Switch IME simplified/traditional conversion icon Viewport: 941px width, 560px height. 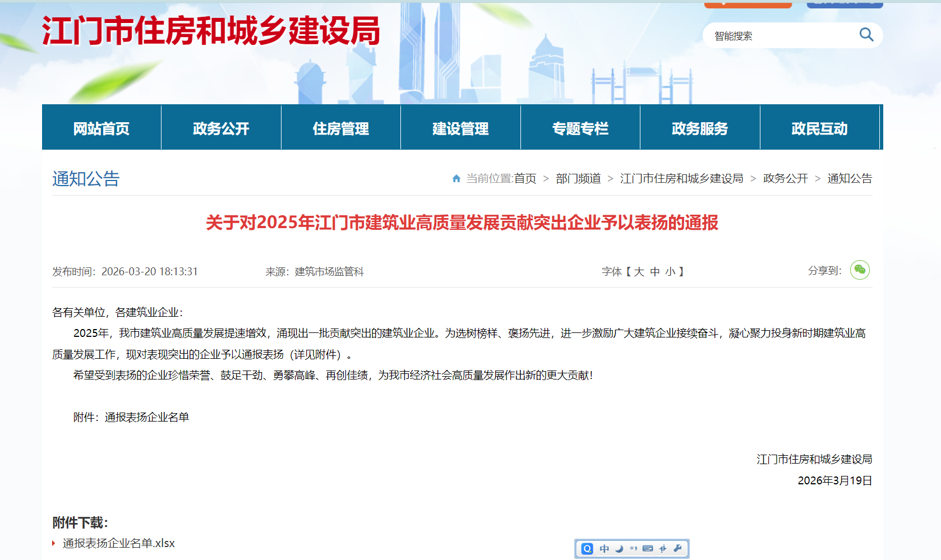coord(663,549)
